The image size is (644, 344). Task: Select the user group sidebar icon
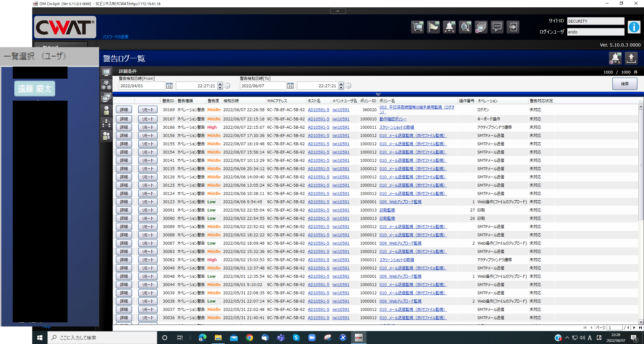[x=106, y=136]
